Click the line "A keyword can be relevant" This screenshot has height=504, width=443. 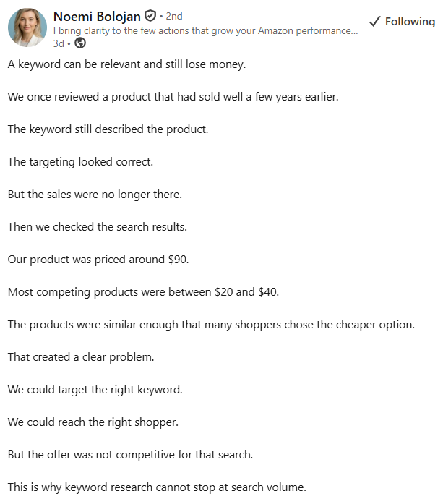(126, 64)
